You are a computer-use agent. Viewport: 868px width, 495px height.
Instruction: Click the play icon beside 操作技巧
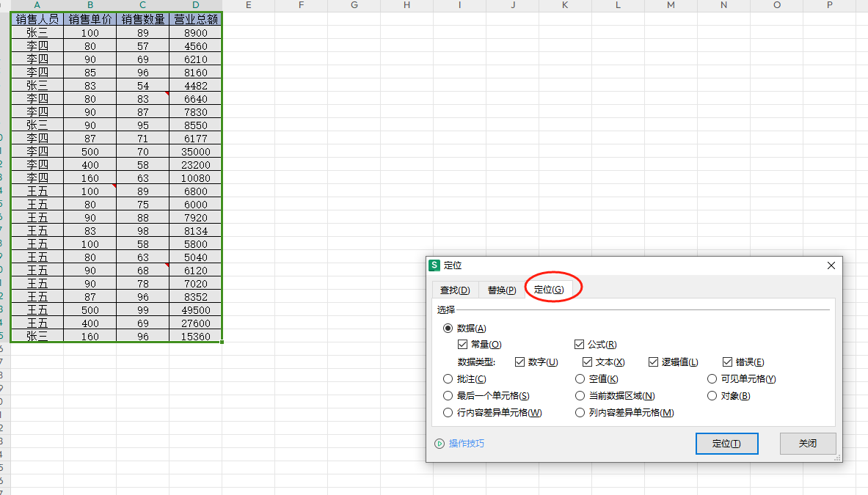click(440, 444)
